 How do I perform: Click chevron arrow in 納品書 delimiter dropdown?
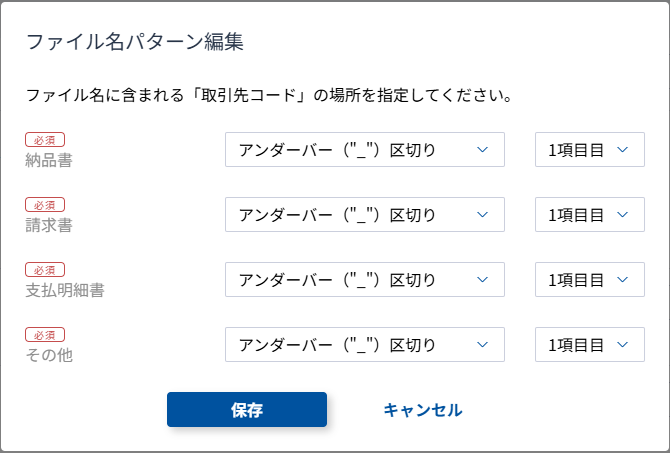tap(482, 150)
